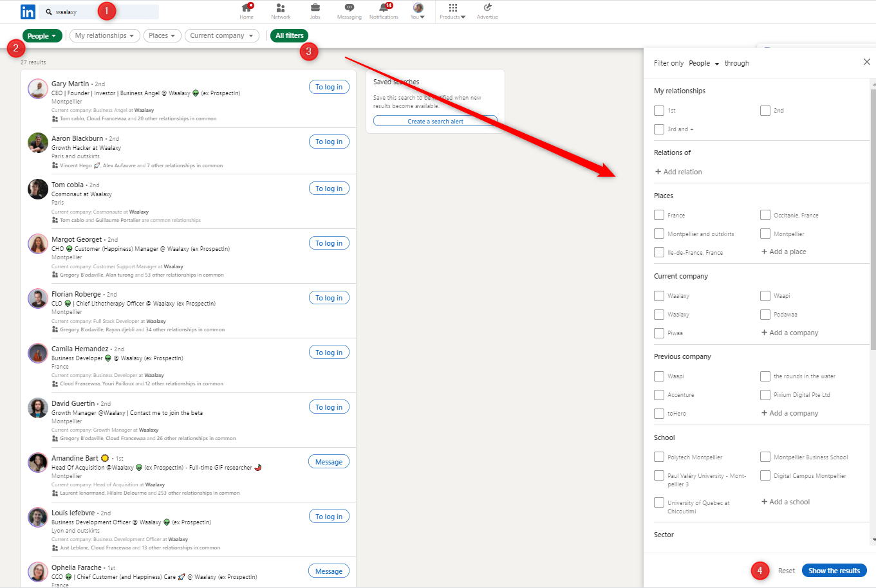Image resolution: width=876 pixels, height=588 pixels.
Task: Close the filter panel with X
Action: tap(867, 62)
